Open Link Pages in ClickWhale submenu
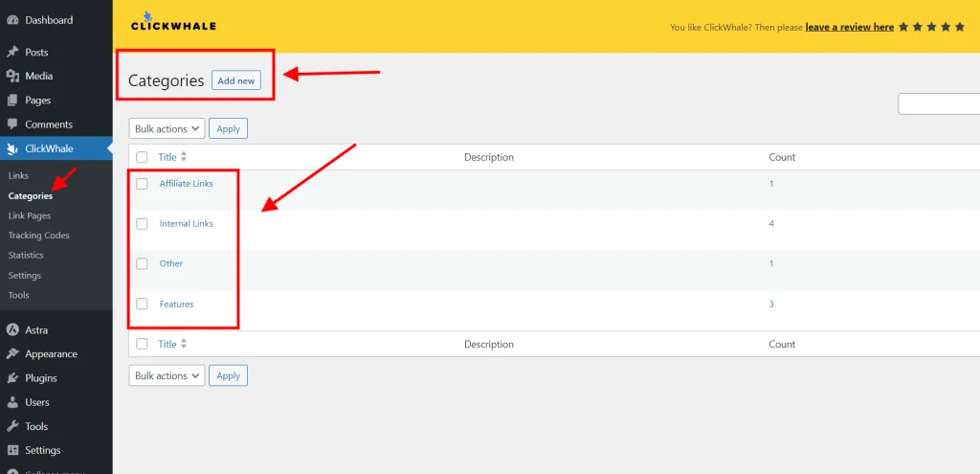 click(30, 215)
